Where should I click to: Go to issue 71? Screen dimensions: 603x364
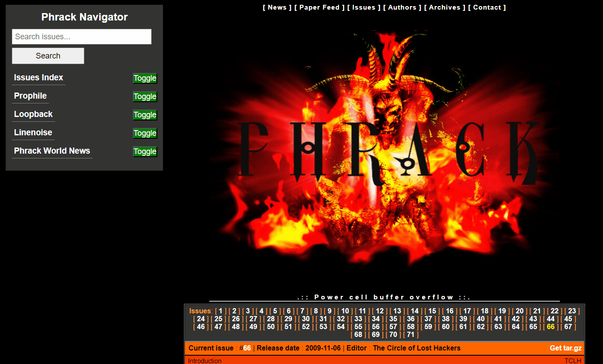tap(411, 335)
